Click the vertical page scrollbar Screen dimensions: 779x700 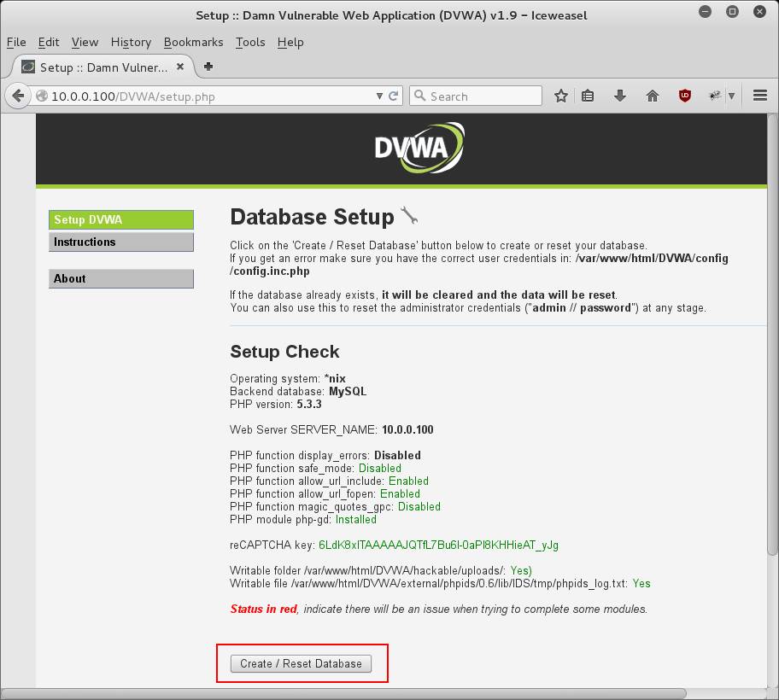[772, 334]
